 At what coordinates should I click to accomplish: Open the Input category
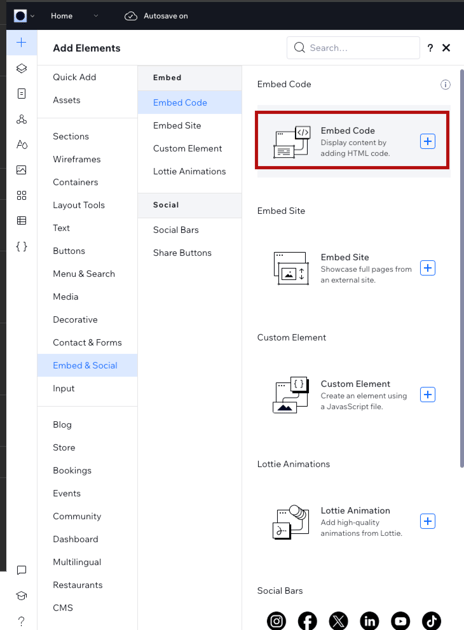pyautogui.click(x=63, y=388)
